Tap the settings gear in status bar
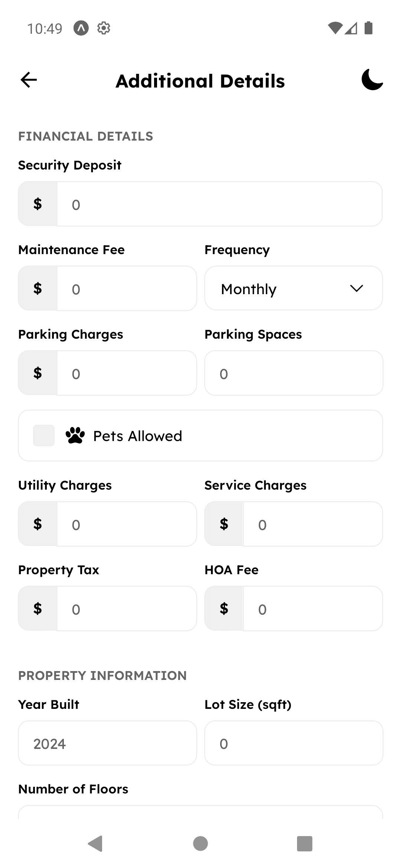 click(104, 28)
